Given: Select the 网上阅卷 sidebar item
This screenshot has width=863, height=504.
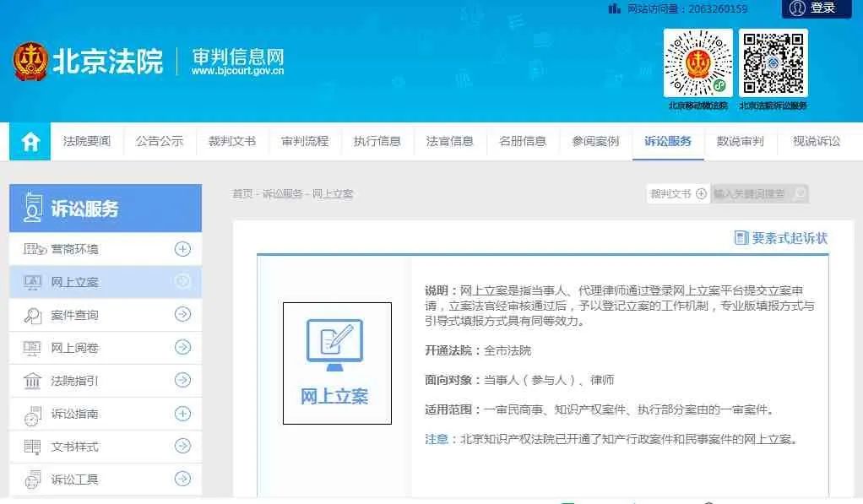Looking at the screenshot, I should point(106,348).
